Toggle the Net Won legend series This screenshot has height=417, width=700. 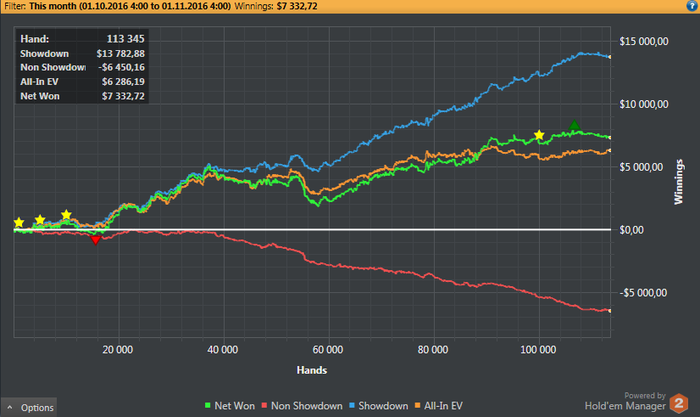pyautogui.click(x=229, y=406)
